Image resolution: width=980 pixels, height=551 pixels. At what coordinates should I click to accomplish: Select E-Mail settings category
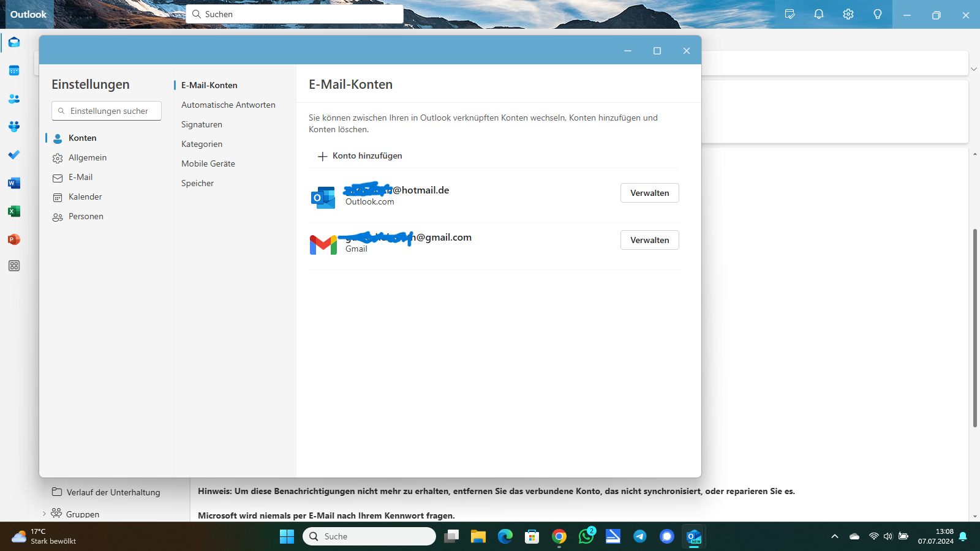(80, 177)
